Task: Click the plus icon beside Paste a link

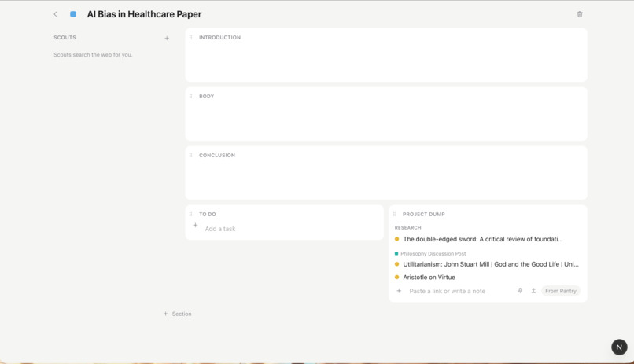Action: coord(399,290)
